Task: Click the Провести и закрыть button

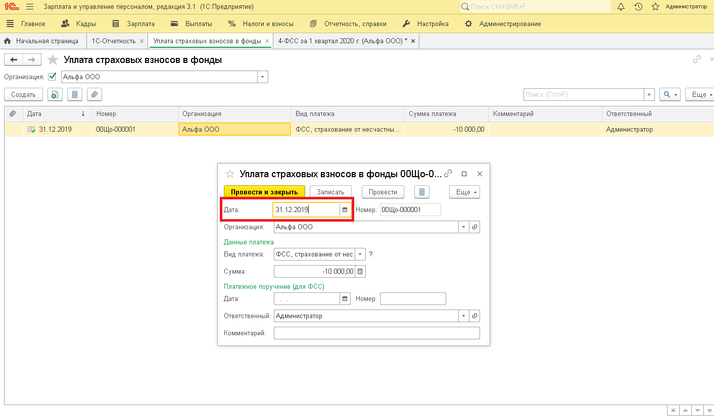Action: pyautogui.click(x=263, y=191)
